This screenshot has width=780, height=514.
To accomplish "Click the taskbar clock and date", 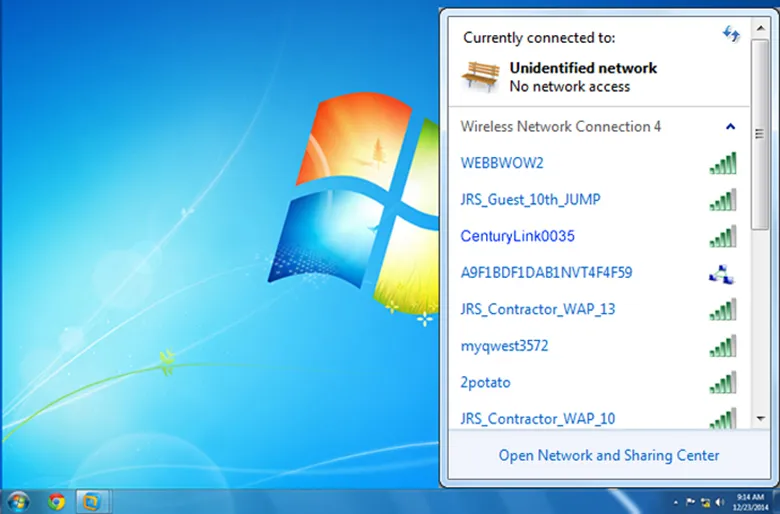I will pyautogui.click(x=752, y=500).
